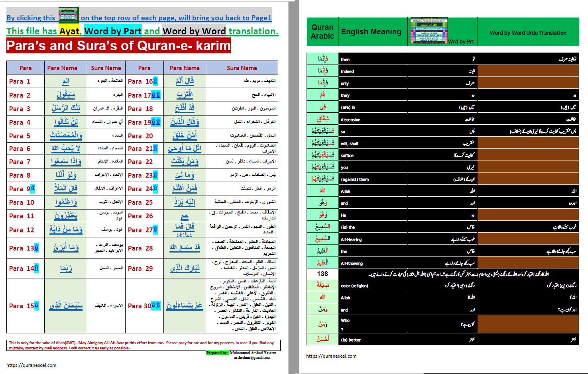
Task: Open the Para 2 name link
Action: 66,95
